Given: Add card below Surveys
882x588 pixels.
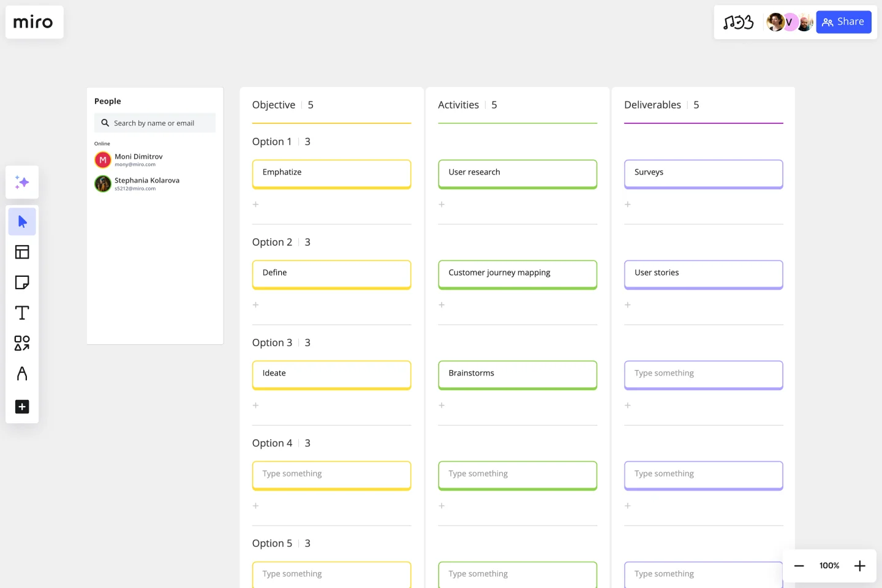Looking at the screenshot, I should coord(628,205).
